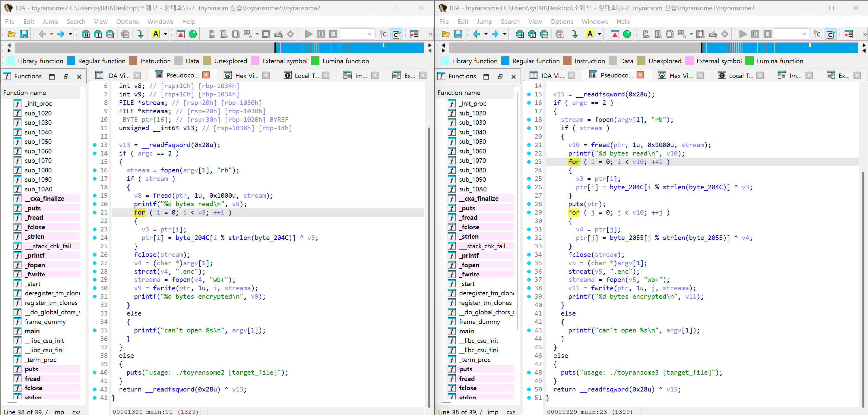868x415 pixels.
Task: Toggle breakpoint dot at line 40, toyransome2
Action: tap(95, 372)
